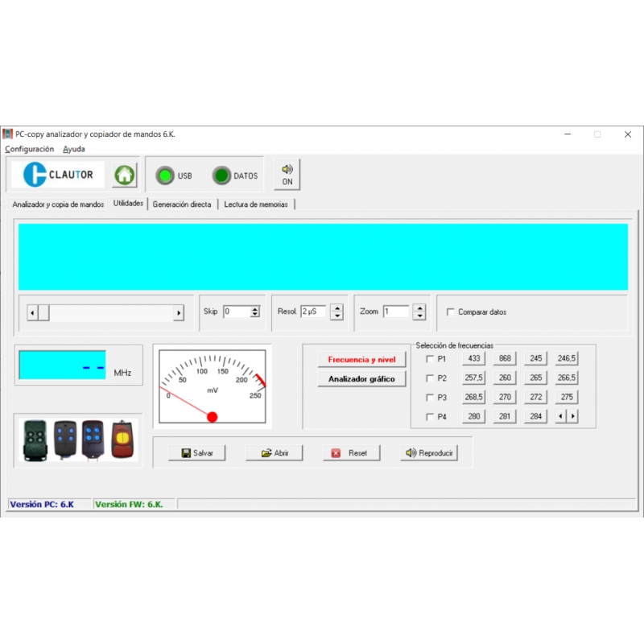Screen dimensions: 644x644
Task: Click in the Resol. 2 µS field
Action: [x=313, y=312]
